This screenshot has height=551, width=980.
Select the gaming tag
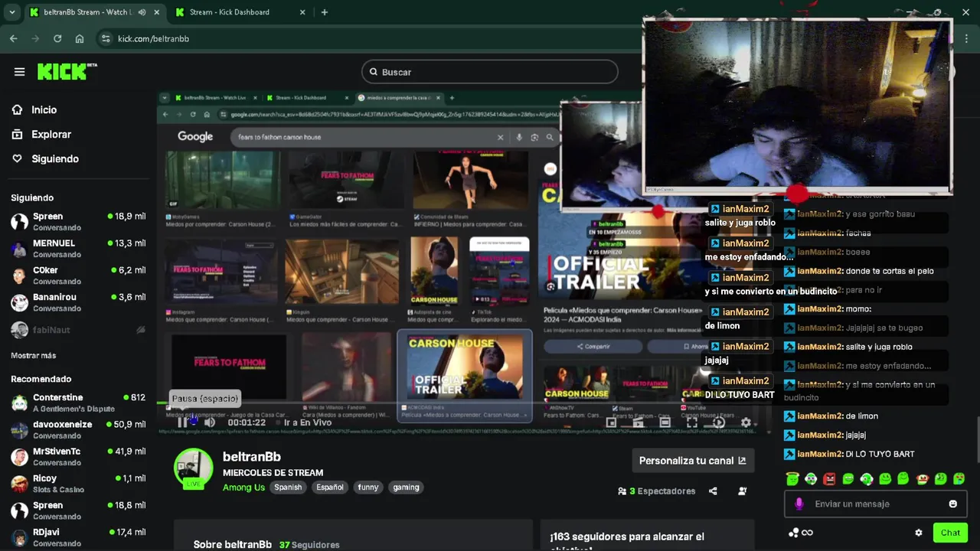[406, 487]
